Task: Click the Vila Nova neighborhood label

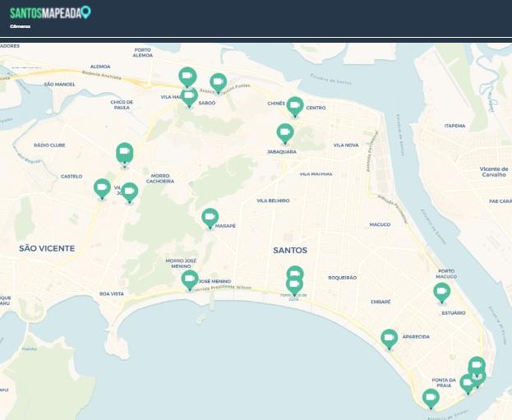Action: pos(346,145)
